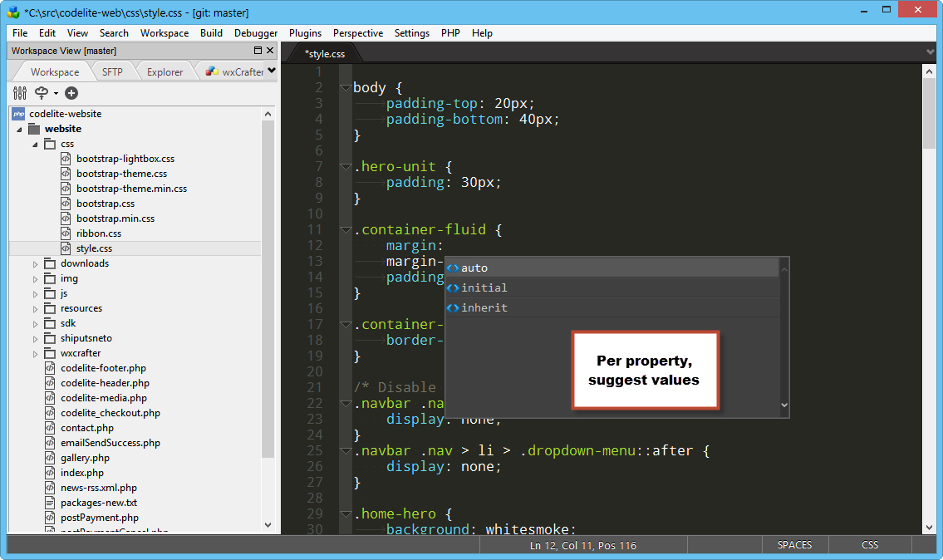Select codelite-footer.php file

coord(103,368)
